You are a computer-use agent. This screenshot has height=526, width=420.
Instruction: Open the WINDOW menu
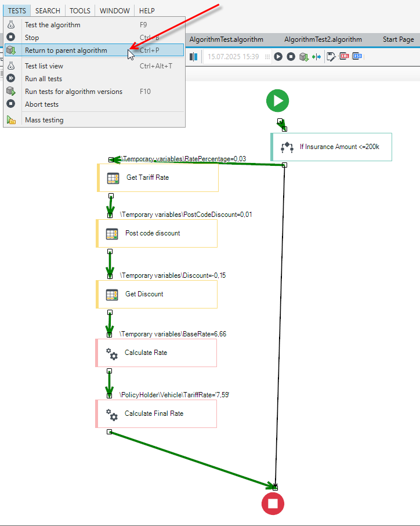[x=115, y=11]
